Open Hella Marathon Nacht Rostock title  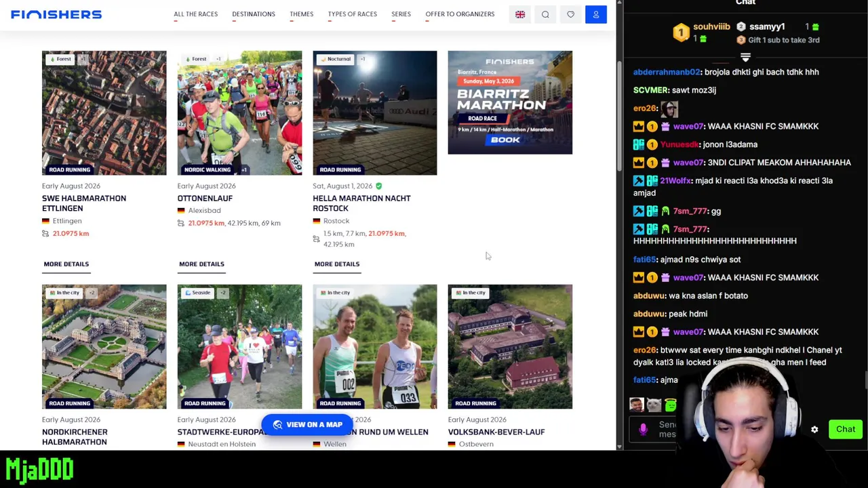[x=361, y=203]
